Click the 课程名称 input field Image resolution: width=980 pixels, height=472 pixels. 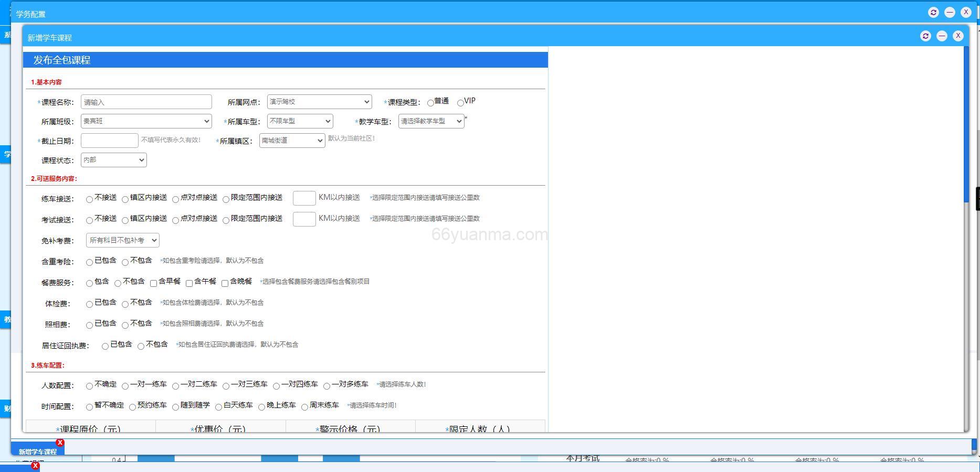146,102
